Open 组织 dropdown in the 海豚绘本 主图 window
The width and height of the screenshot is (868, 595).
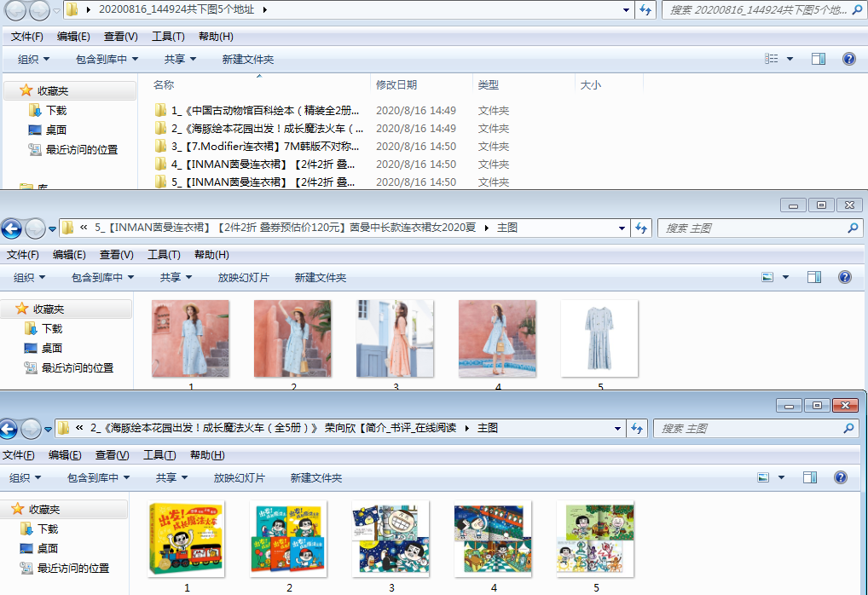[x=26, y=477]
